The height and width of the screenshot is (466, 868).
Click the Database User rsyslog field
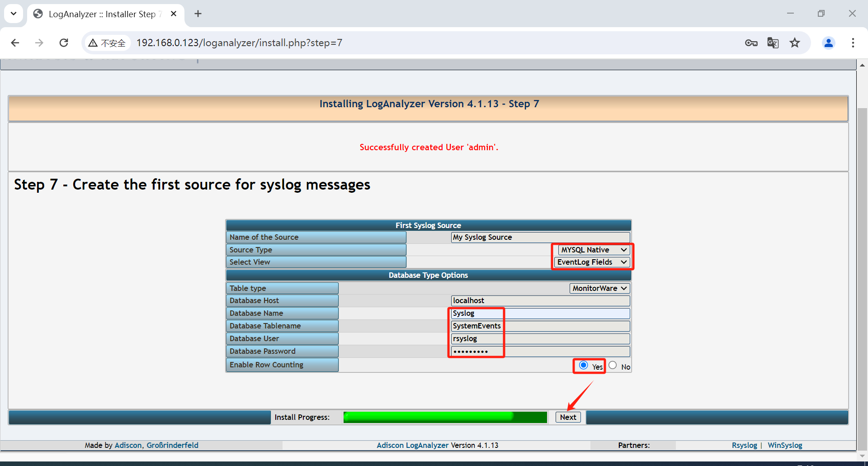[541, 338]
